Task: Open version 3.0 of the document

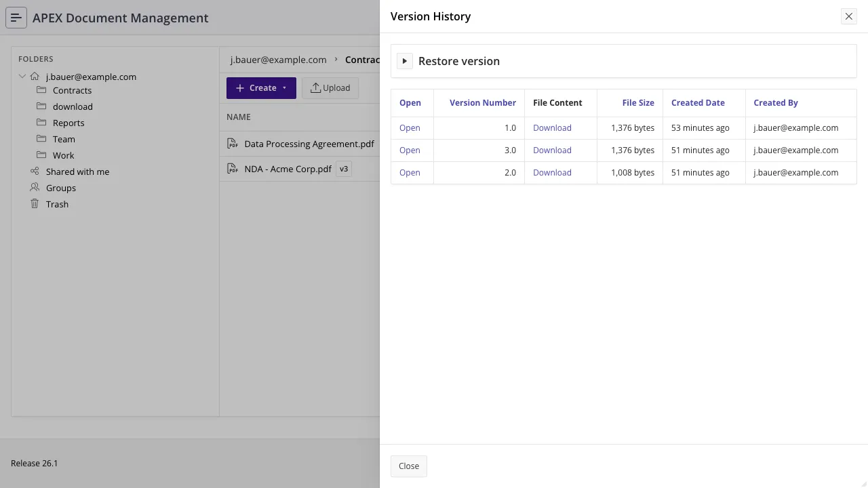Action: click(410, 150)
